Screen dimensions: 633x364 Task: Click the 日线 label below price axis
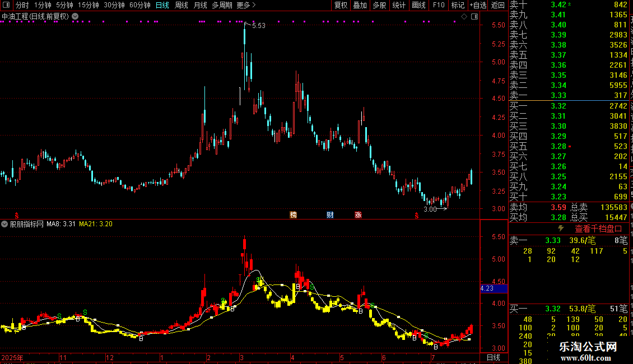pyautogui.click(x=494, y=357)
